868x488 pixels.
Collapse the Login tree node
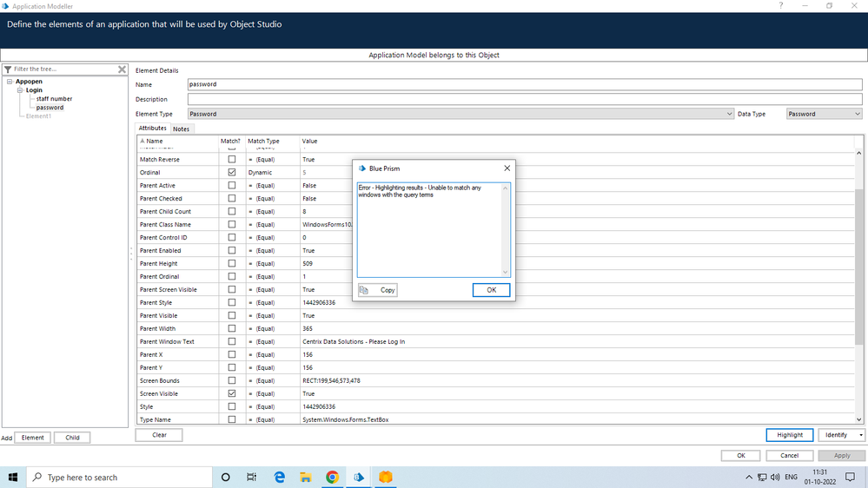click(19, 90)
